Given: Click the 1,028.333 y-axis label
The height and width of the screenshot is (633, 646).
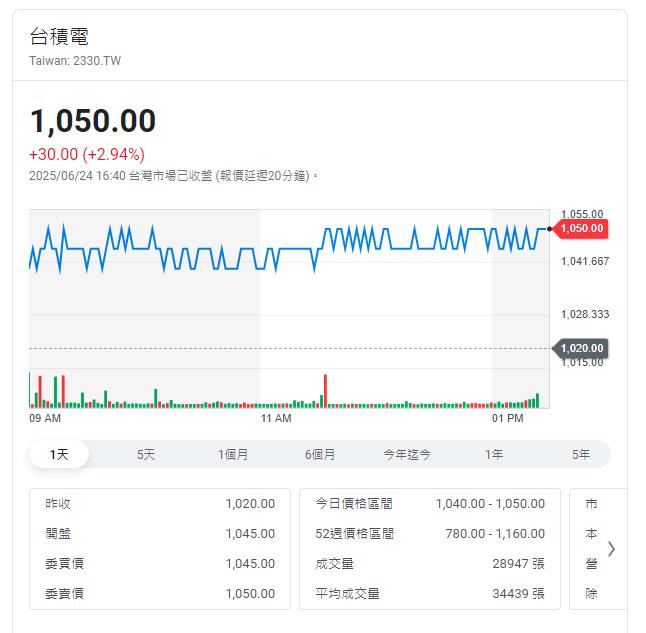Looking at the screenshot, I should pos(585,314).
